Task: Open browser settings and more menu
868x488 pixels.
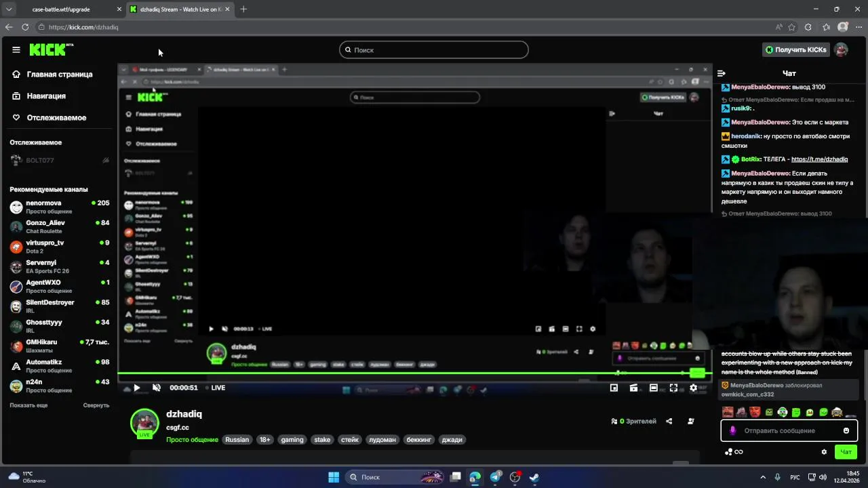Action: click(859, 27)
